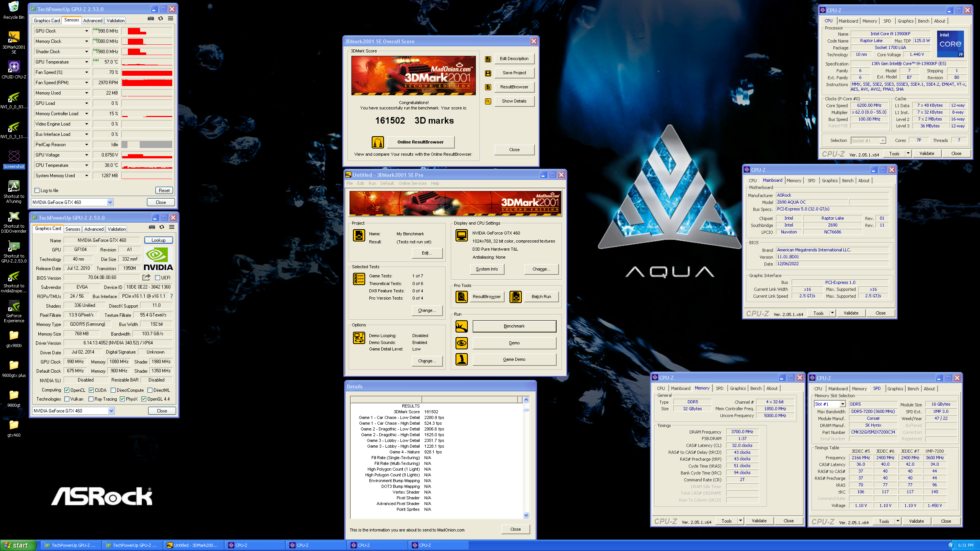Viewport: 980px width, 551px height.
Task: Open the CPUID CPU-Z desktop icon
Action: (14, 70)
